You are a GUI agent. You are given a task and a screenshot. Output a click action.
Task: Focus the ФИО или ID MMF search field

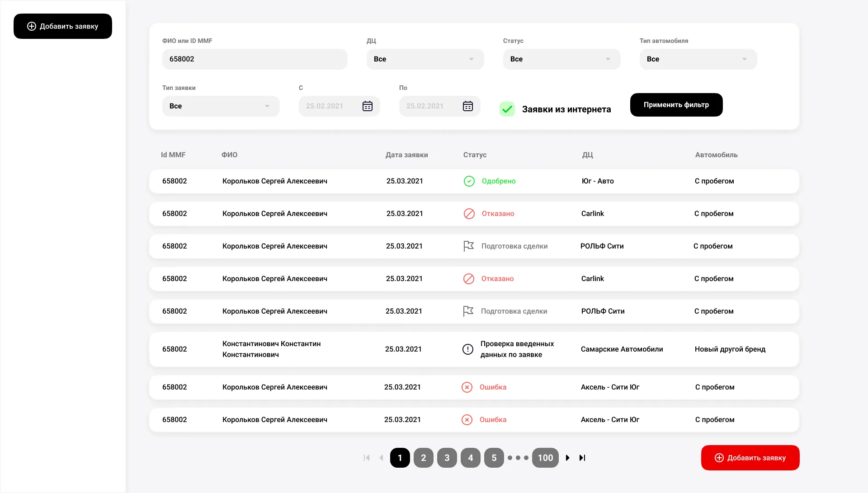click(x=255, y=59)
